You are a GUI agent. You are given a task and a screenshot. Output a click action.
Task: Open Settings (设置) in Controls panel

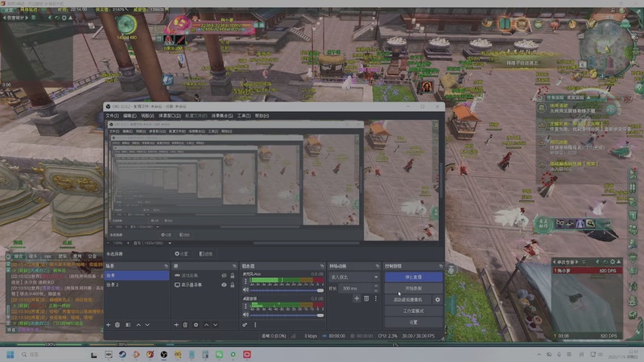(x=414, y=323)
